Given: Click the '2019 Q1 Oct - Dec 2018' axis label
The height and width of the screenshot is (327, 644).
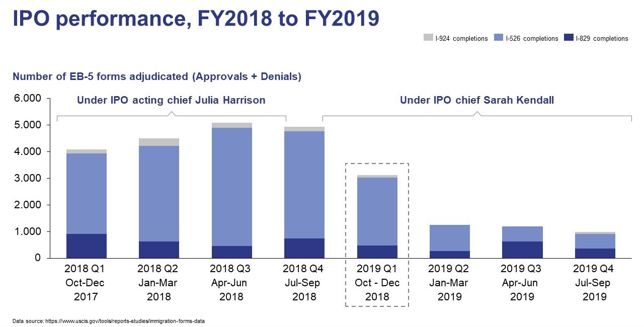Looking at the screenshot, I should pyautogui.click(x=377, y=283).
